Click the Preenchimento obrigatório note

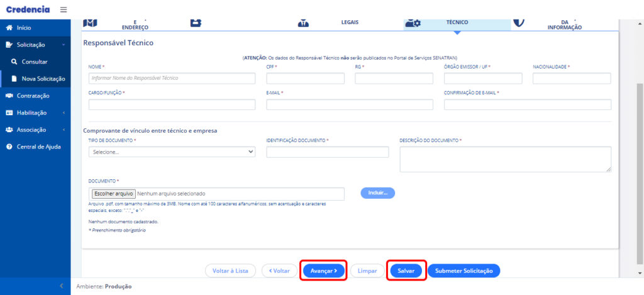point(117,230)
